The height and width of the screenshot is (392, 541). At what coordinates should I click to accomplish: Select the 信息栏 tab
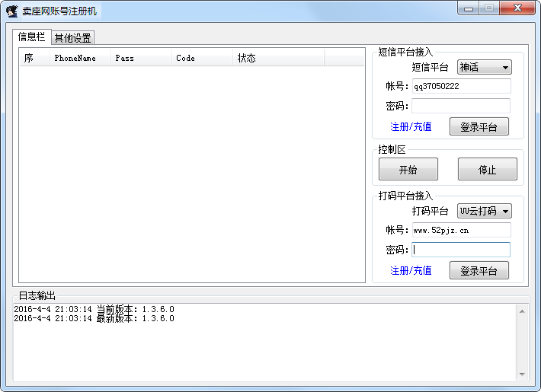point(31,37)
